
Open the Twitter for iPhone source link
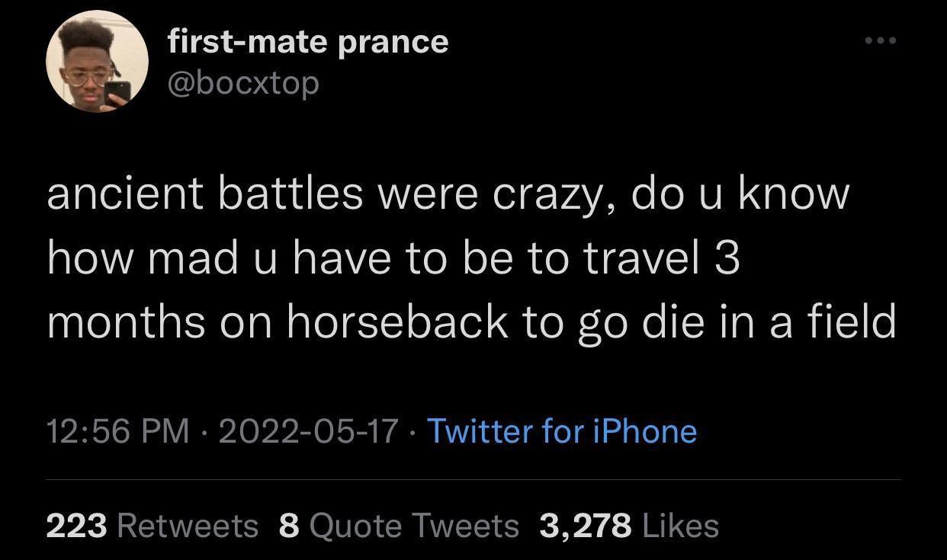pyautogui.click(x=561, y=431)
